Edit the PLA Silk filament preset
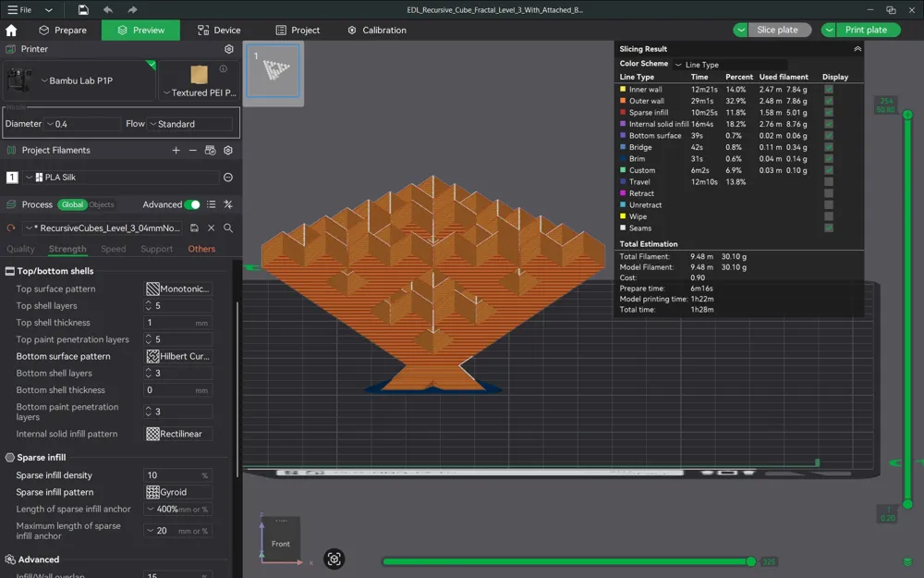Viewport: 924px width, 578px height. (x=228, y=178)
